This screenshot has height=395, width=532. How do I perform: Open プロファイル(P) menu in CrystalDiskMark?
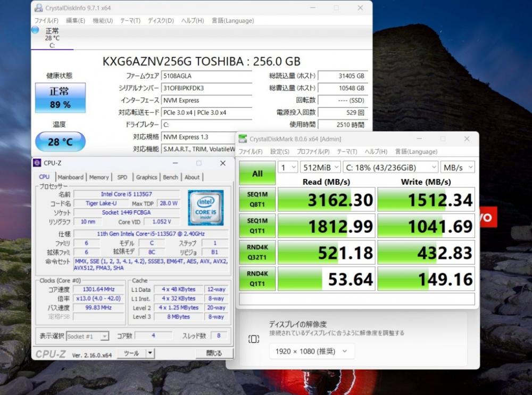pyautogui.click(x=313, y=152)
